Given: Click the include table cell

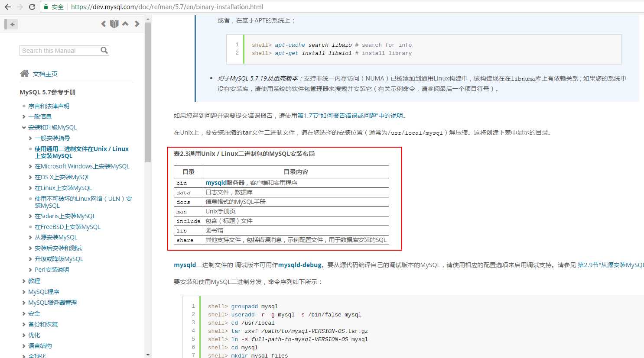Looking at the screenshot, I should 189,221.
